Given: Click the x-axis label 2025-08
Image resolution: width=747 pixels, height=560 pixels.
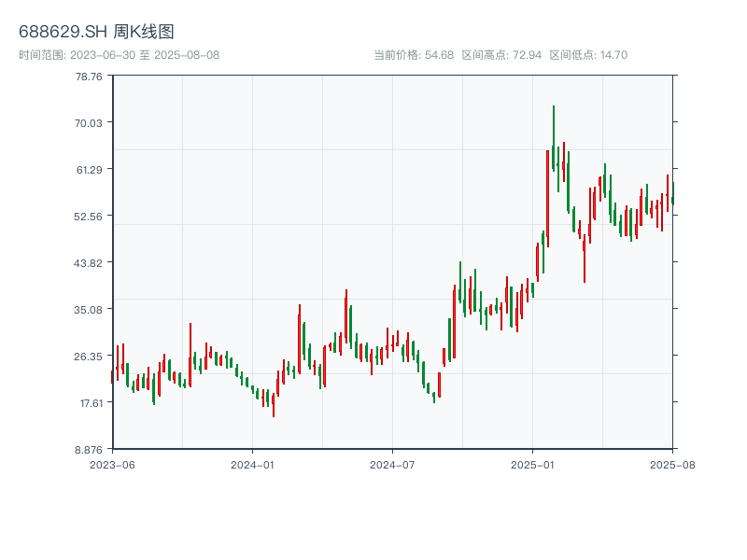Looking at the screenshot, I should coord(672,465).
